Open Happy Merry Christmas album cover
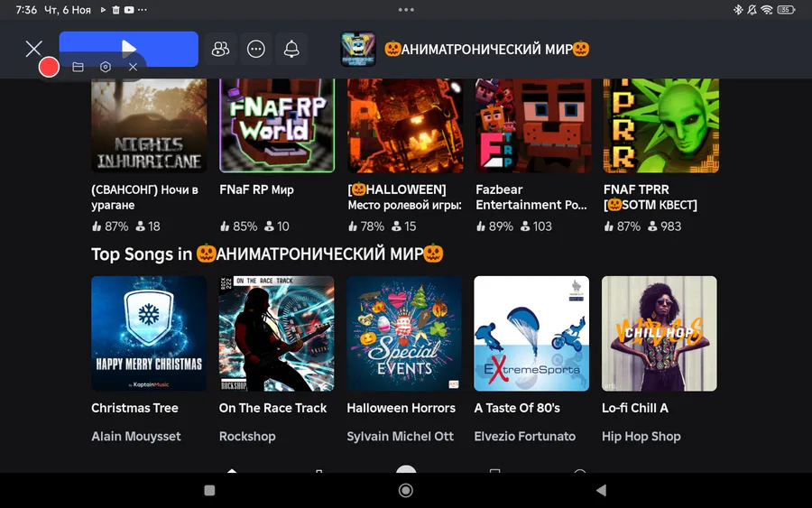 pyautogui.click(x=149, y=334)
